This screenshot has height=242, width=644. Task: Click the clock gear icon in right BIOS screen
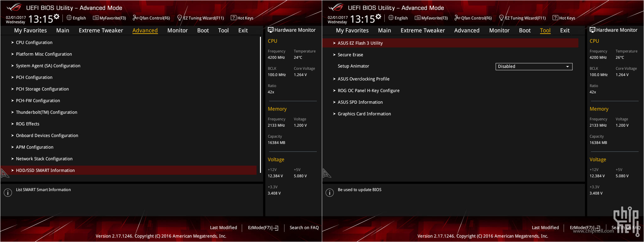click(x=378, y=16)
